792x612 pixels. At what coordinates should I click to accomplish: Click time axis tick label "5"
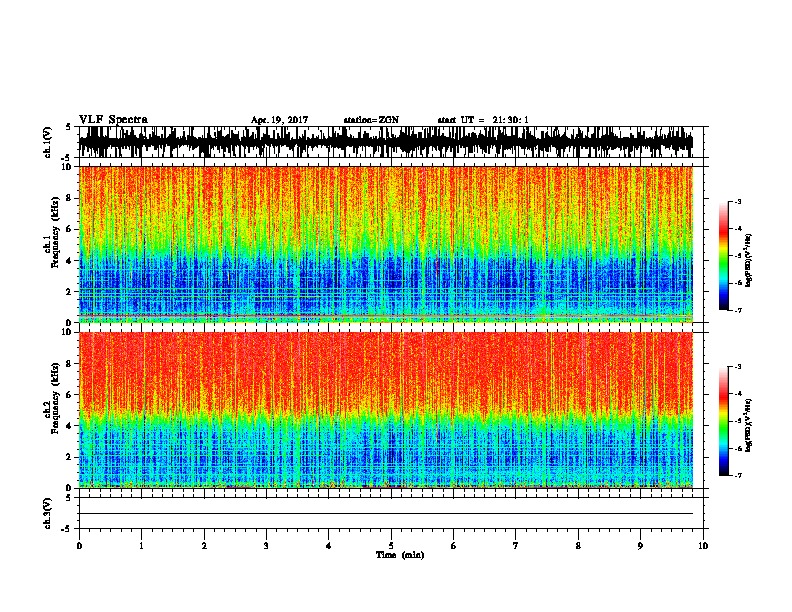pyautogui.click(x=391, y=546)
